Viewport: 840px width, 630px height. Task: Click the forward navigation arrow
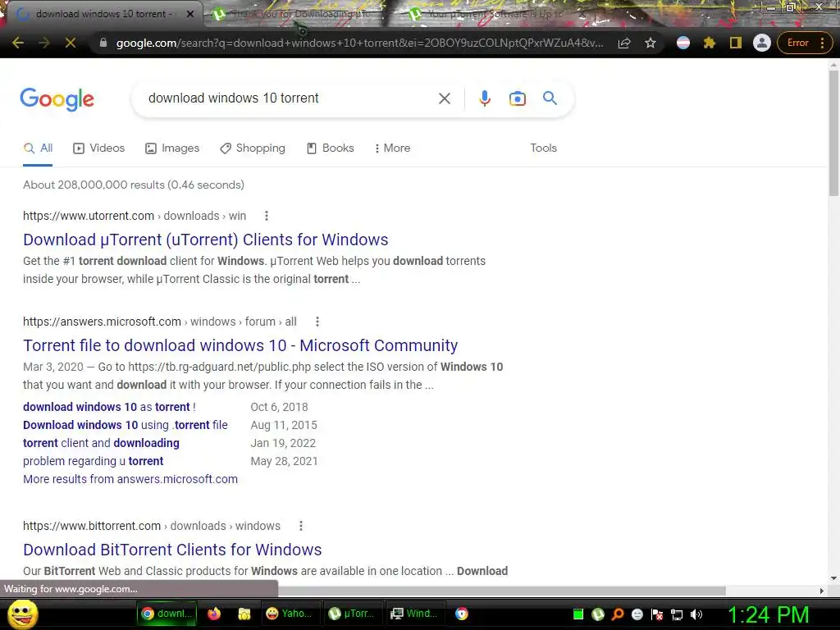click(x=44, y=43)
